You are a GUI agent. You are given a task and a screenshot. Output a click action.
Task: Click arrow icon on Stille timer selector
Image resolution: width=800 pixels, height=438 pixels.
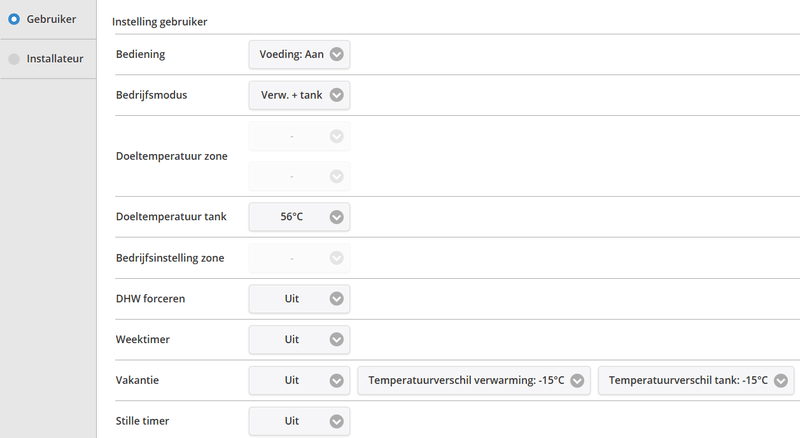337,421
